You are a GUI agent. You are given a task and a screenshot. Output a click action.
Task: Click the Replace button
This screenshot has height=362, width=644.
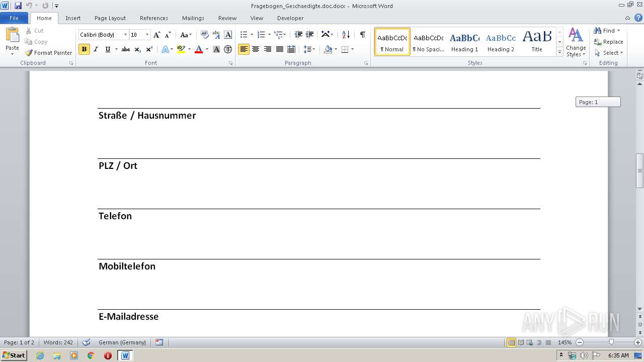(x=609, y=42)
